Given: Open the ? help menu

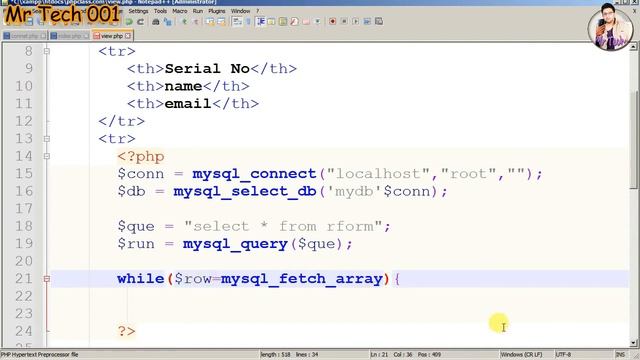Looking at the screenshot, I should pyautogui.click(x=258, y=11).
